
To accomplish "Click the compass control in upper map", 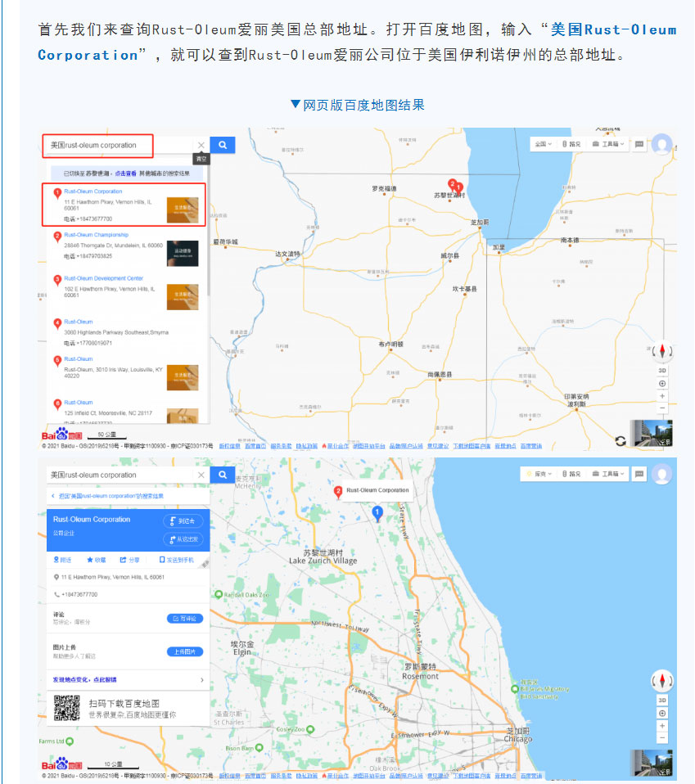I will tap(662, 351).
